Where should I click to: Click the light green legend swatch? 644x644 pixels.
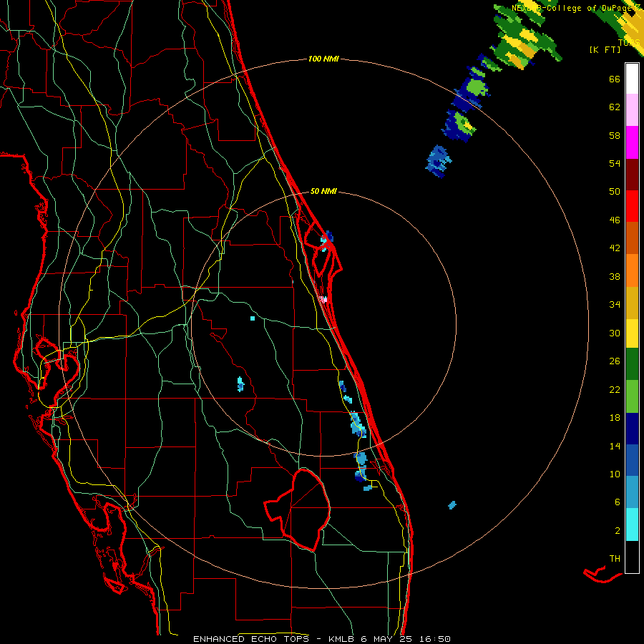[x=632, y=396]
